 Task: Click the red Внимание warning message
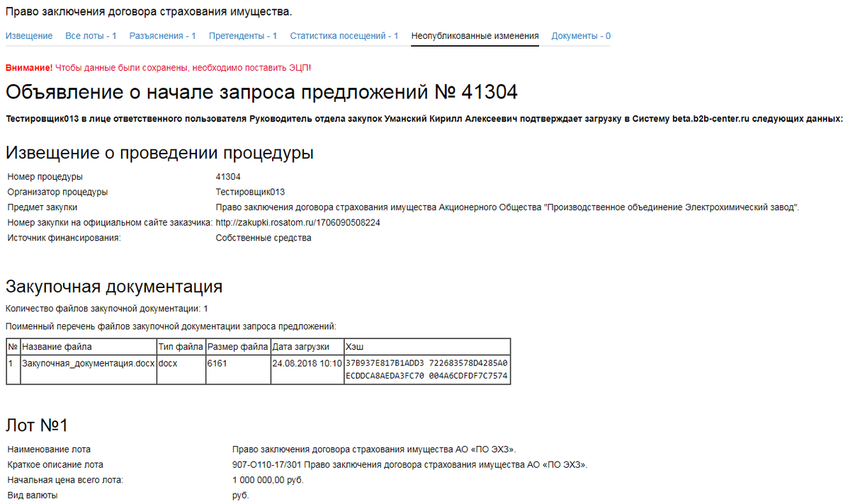point(158,67)
